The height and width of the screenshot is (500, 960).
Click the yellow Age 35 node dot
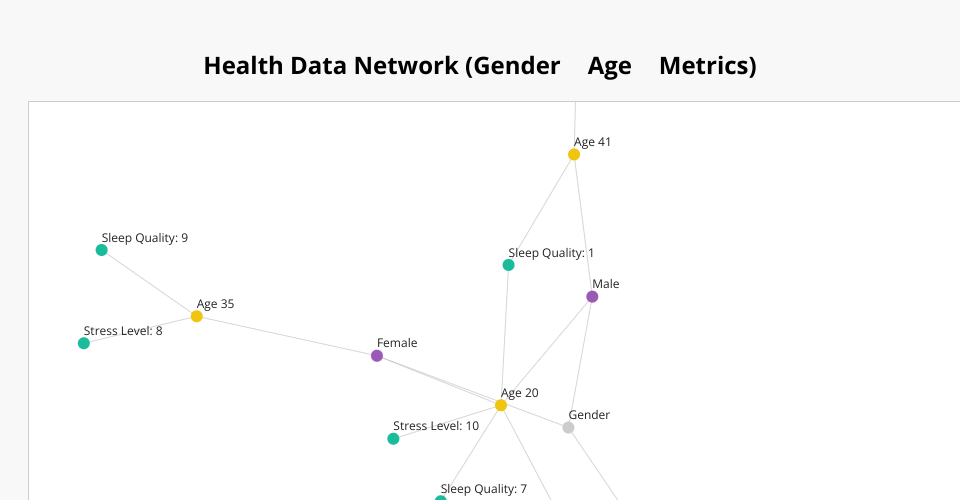point(197,316)
